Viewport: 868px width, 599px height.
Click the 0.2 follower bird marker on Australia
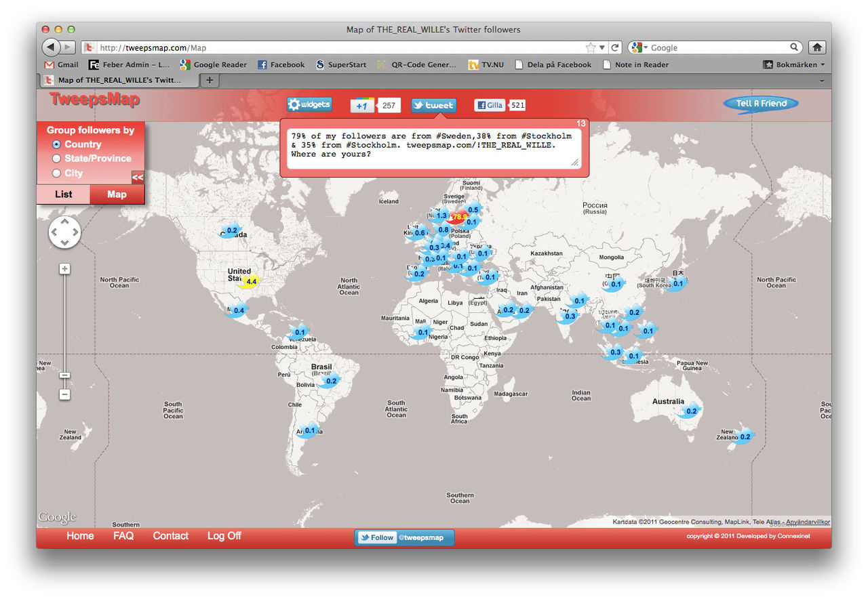click(691, 410)
